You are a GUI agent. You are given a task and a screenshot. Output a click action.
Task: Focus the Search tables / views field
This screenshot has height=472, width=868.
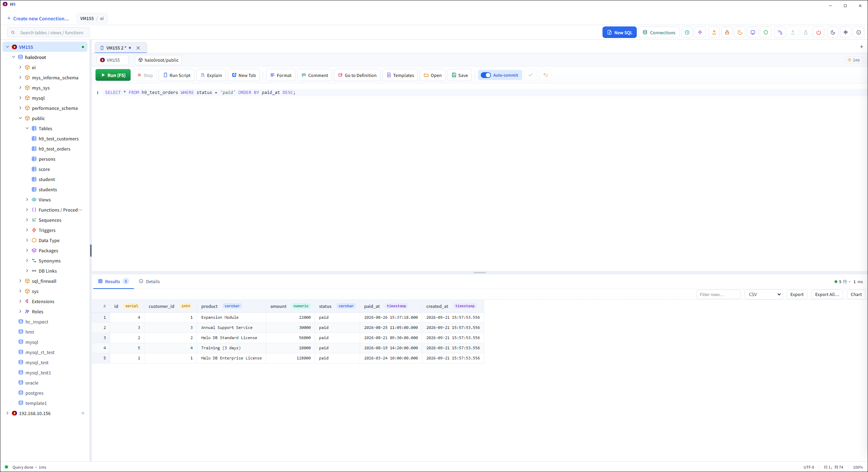48,33
